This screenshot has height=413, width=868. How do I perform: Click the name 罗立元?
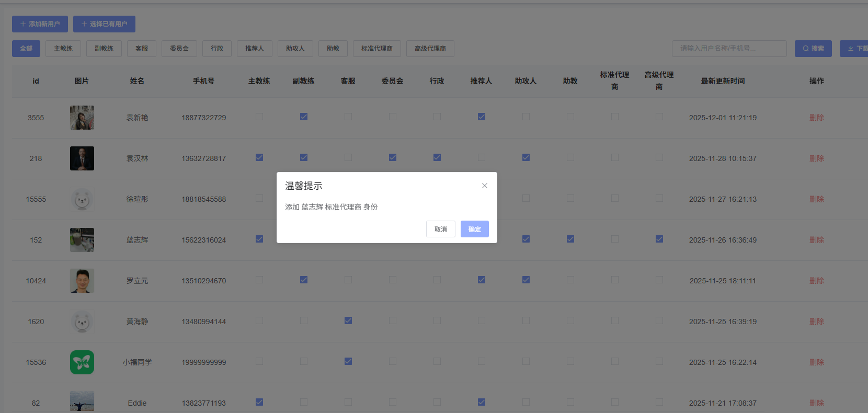point(137,281)
